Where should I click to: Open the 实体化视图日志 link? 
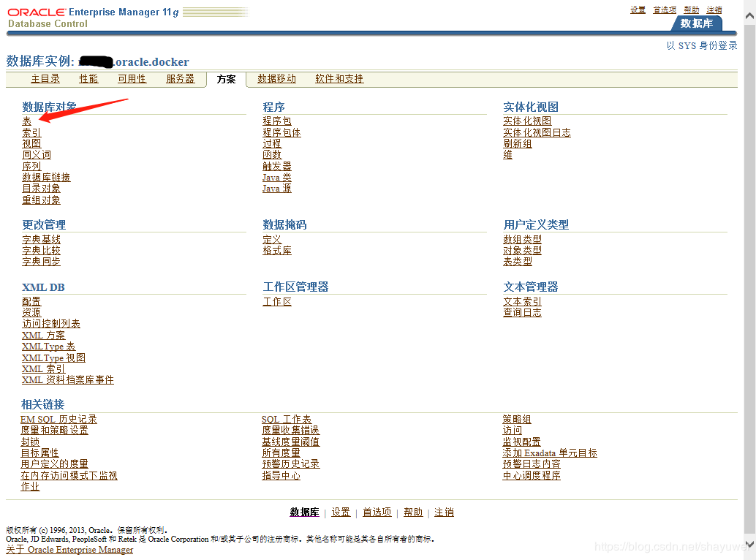[x=537, y=132]
